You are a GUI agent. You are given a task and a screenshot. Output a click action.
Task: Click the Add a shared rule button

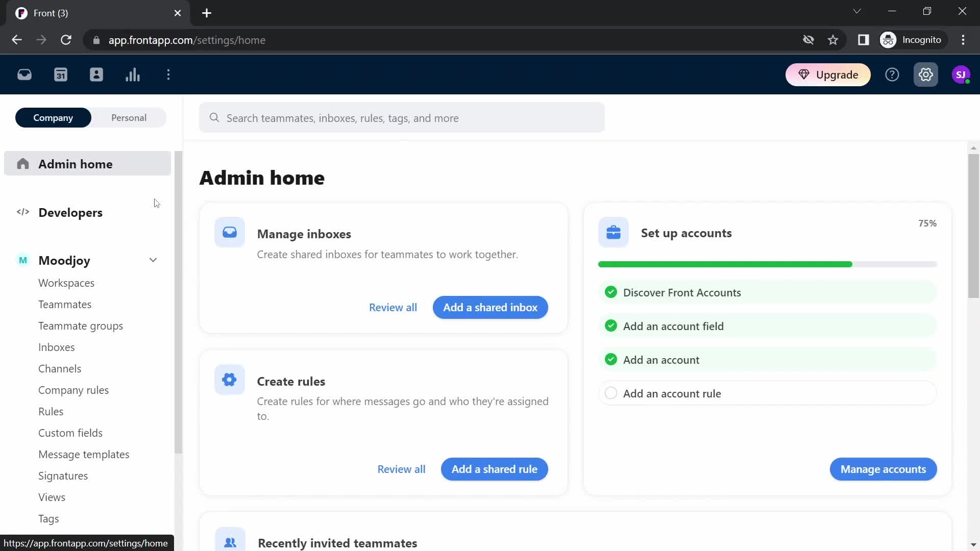point(495,469)
